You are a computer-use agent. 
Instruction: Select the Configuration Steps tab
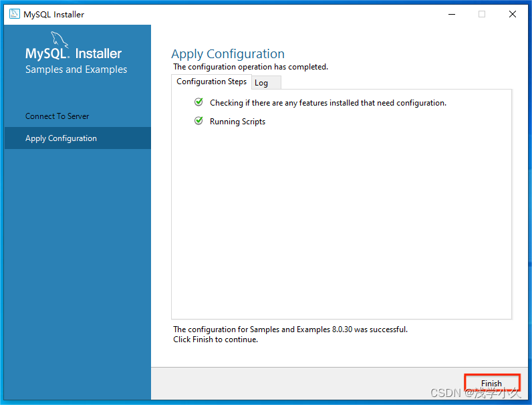(x=211, y=82)
